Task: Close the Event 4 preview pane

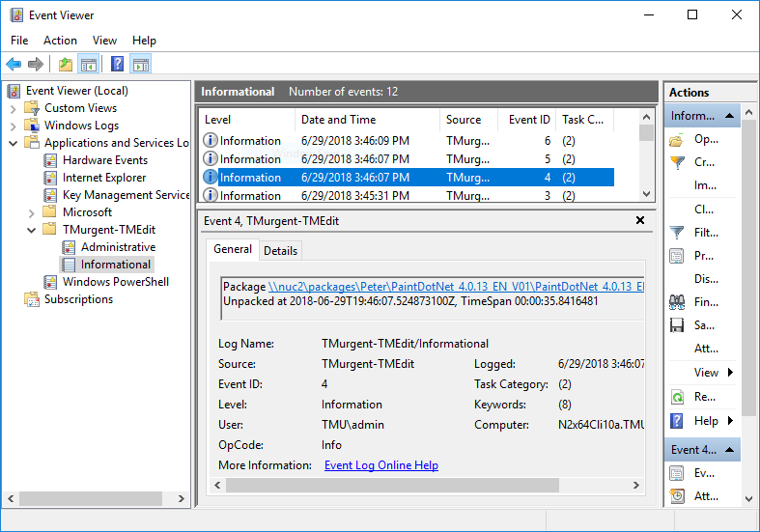Action: coord(640,220)
